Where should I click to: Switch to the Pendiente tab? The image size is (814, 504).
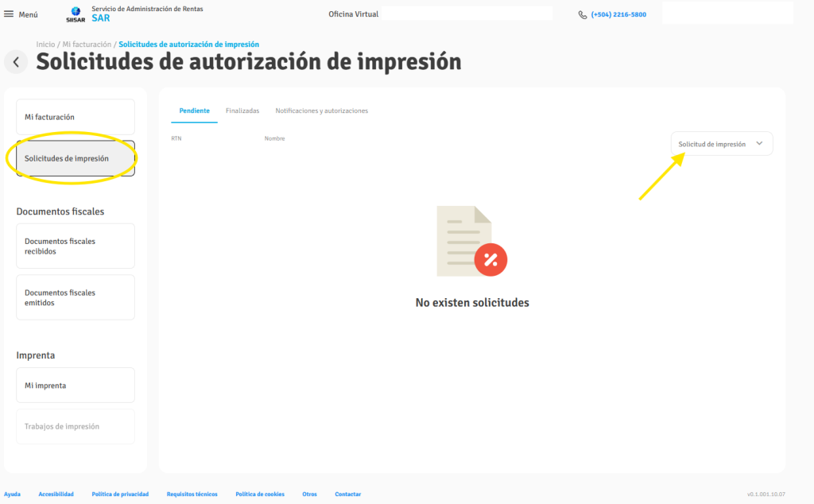pyautogui.click(x=194, y=110)
